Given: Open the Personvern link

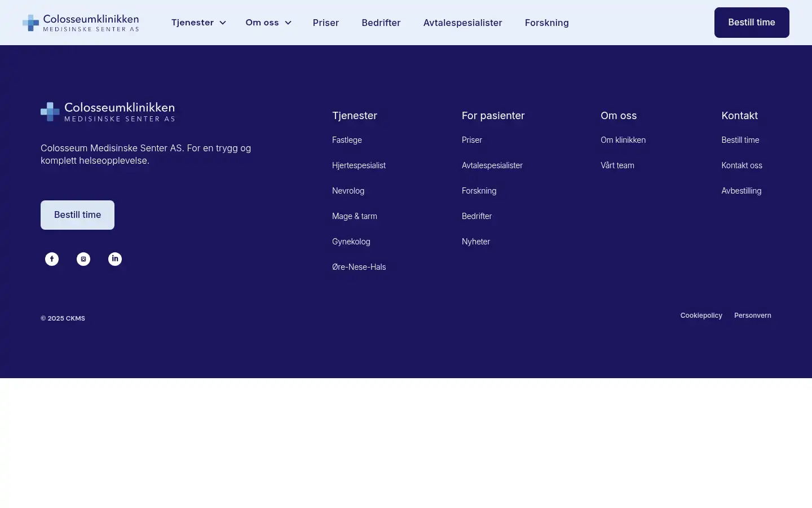Looking at the screenshot, I should point(753,316).
